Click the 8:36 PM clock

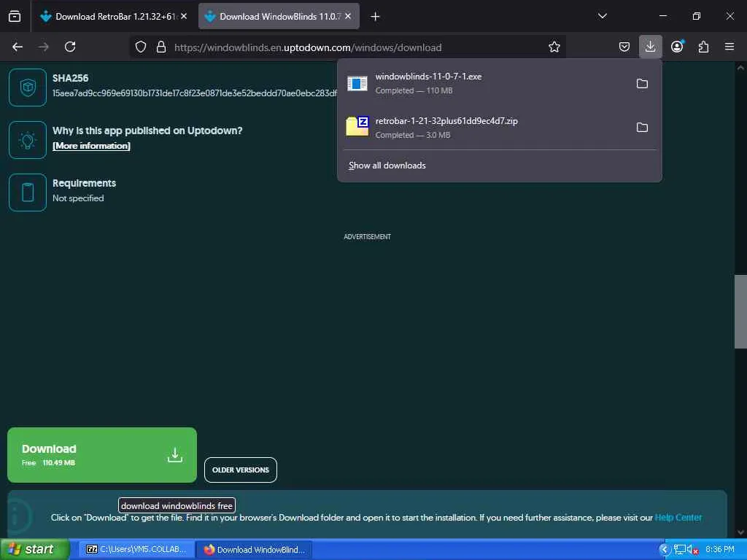[x=720, y=550]
